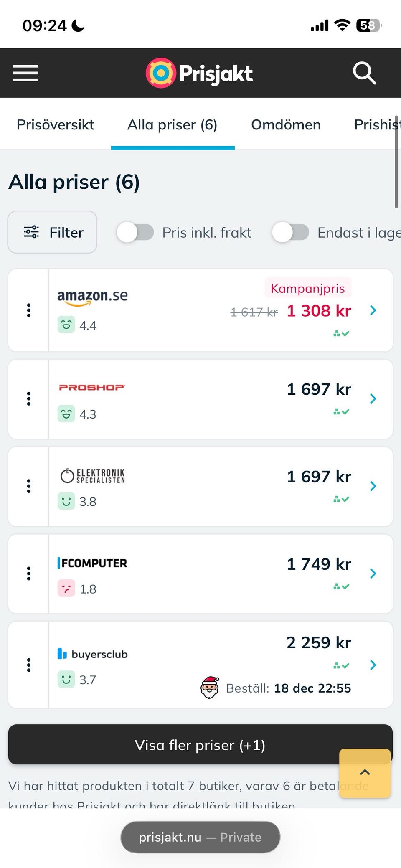The image size is (401, 868).
Task: Switch to the Omdömen tab
Action: pos(286,124)
